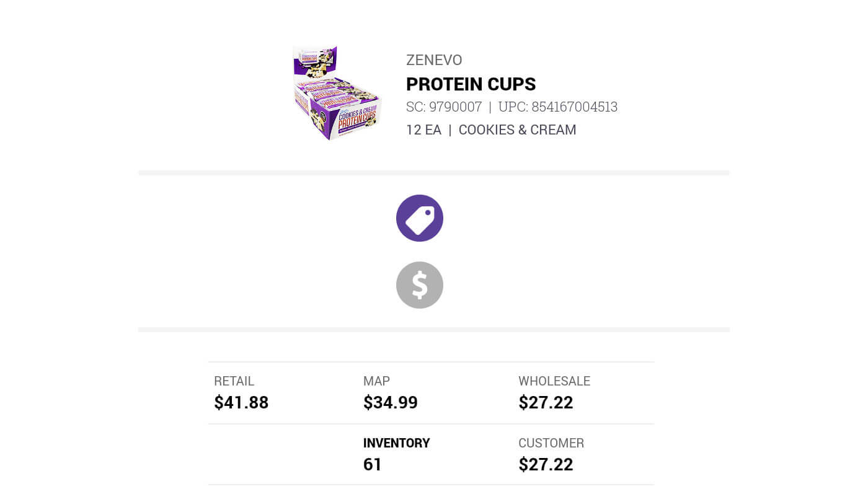Open the Protein Cups product image
The height and width of the screenshot is (502, 868).
point(335,92)
